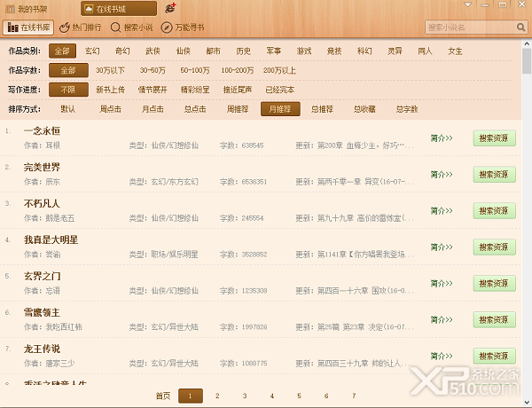
Task: Sort by 总点击
Action: 195,109
